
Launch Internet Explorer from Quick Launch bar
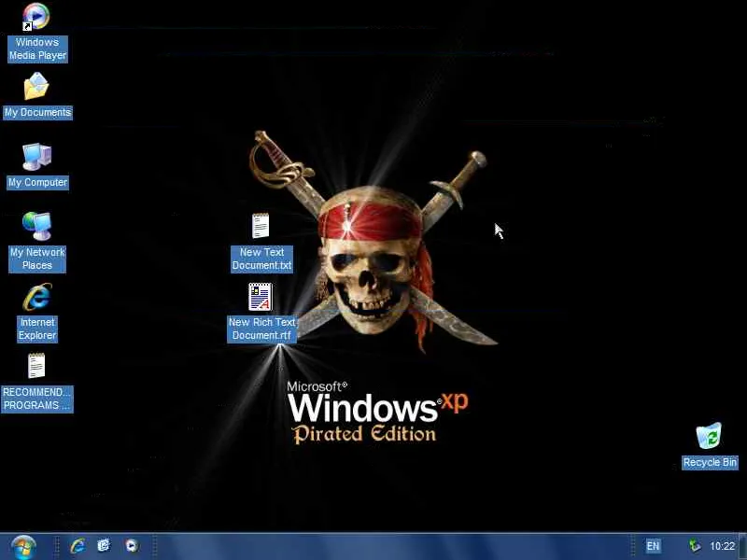coord(78,546)
